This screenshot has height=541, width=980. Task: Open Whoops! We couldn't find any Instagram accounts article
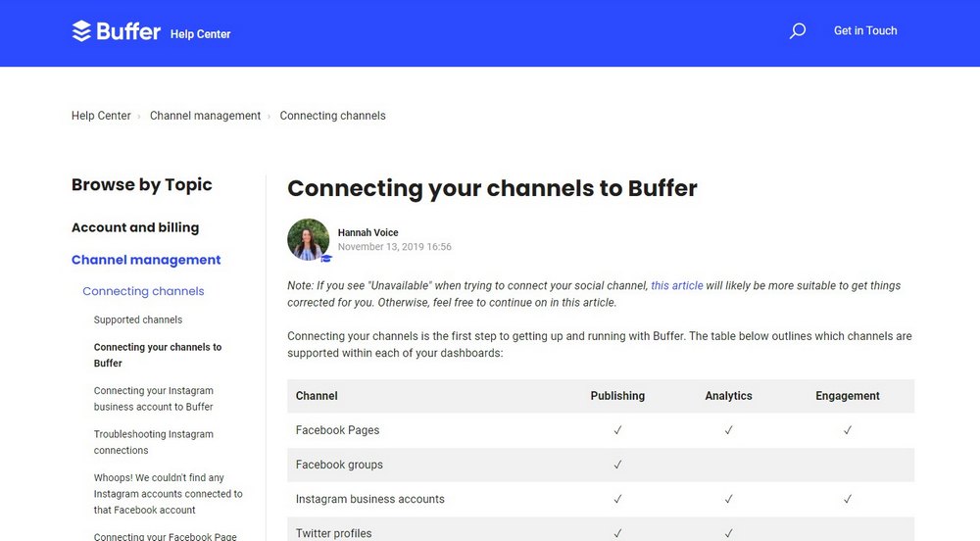click(x=169, y=494)
